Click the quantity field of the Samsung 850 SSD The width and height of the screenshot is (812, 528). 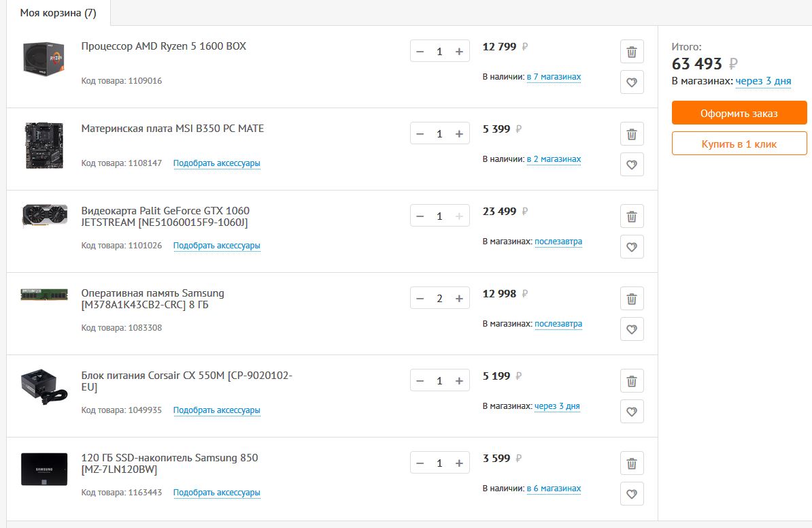[x=439, y=463]
